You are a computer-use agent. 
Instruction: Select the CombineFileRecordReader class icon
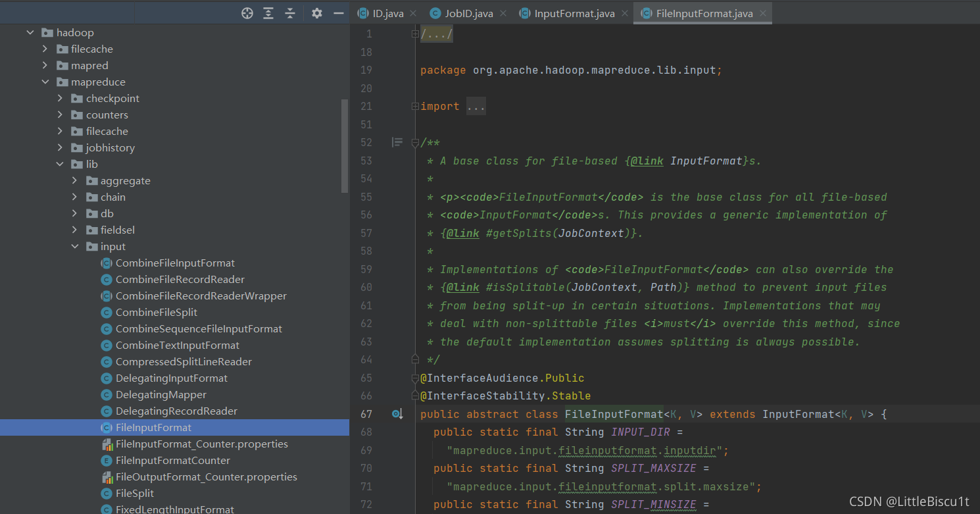click(x=106, y=279)
